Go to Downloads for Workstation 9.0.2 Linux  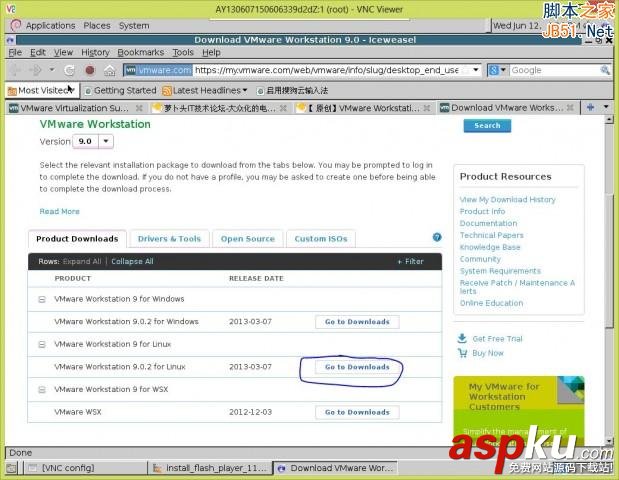point(357,367)
